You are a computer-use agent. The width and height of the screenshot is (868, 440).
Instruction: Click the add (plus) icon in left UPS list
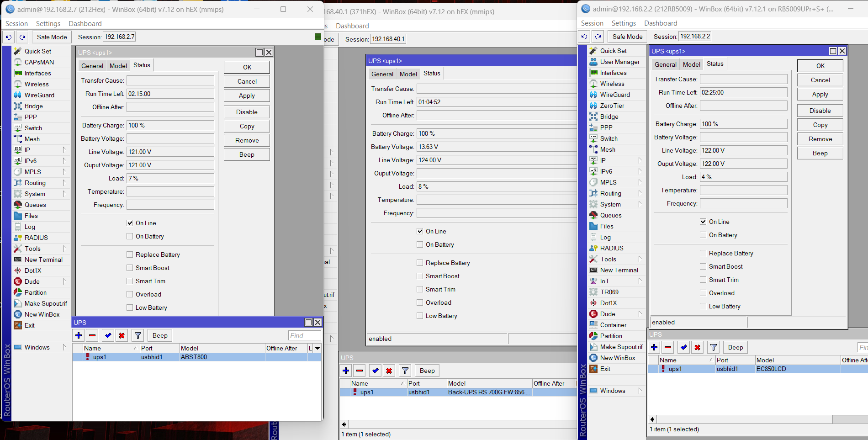point(79,335)
